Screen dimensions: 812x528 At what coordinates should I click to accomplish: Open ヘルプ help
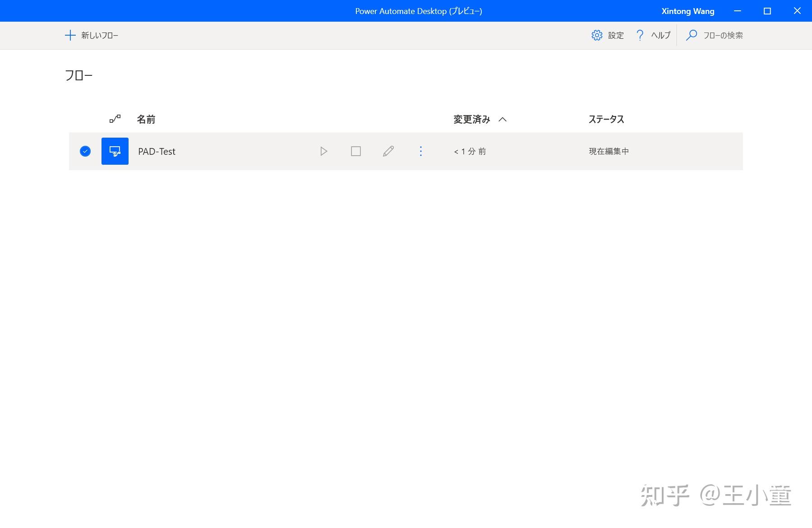(x=652, y=35)
